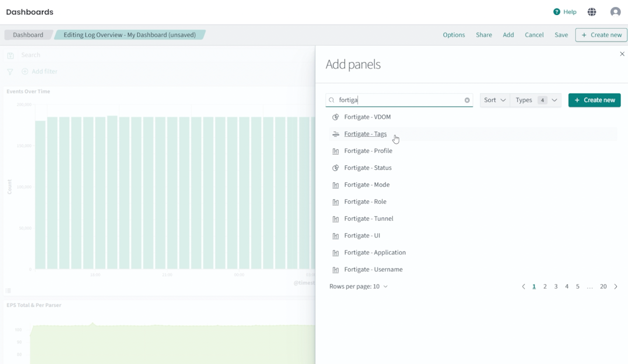Add the Fortigate - Tunnel panel
Image resolution: width=628 pixels, height=364 pixels.
coord(369,219)
